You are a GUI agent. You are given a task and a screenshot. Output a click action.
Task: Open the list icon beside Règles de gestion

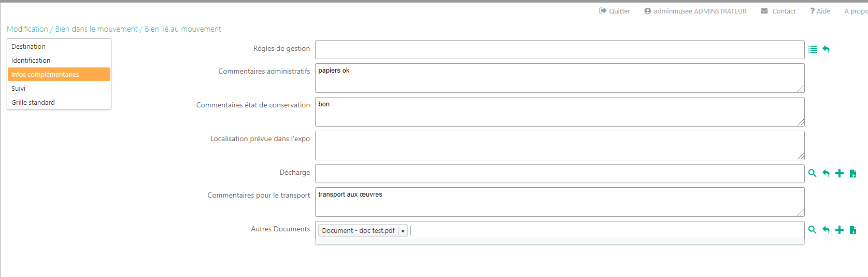coord(813,49)
